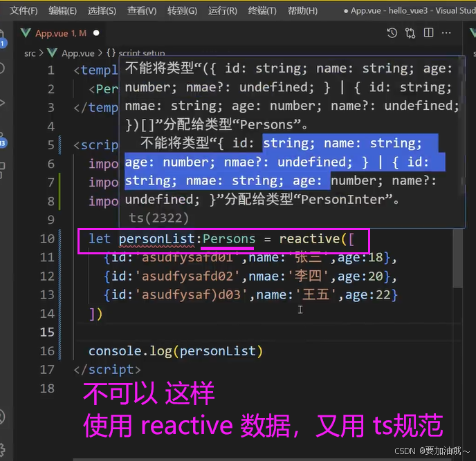The width and height of the screenshot is (476, 461).
Task: Click the Persons type annotation on line 10
Action: tap(229, 239)
